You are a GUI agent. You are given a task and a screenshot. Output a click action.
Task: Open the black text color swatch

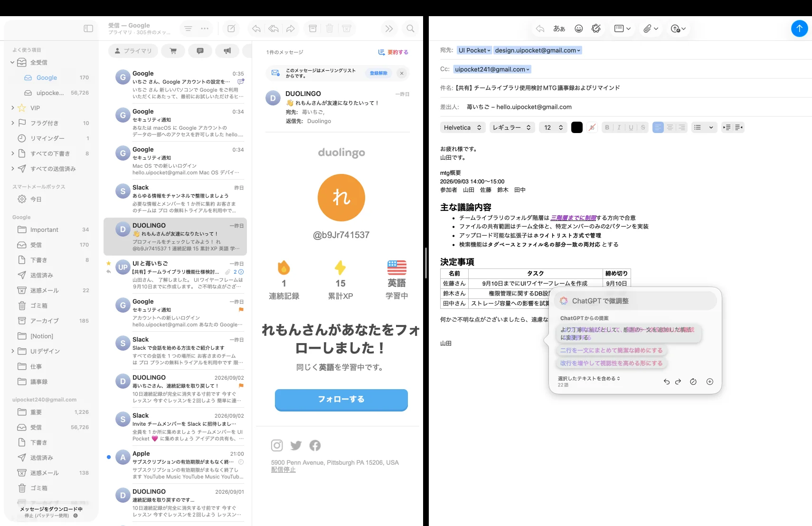[x=577, y=127]
